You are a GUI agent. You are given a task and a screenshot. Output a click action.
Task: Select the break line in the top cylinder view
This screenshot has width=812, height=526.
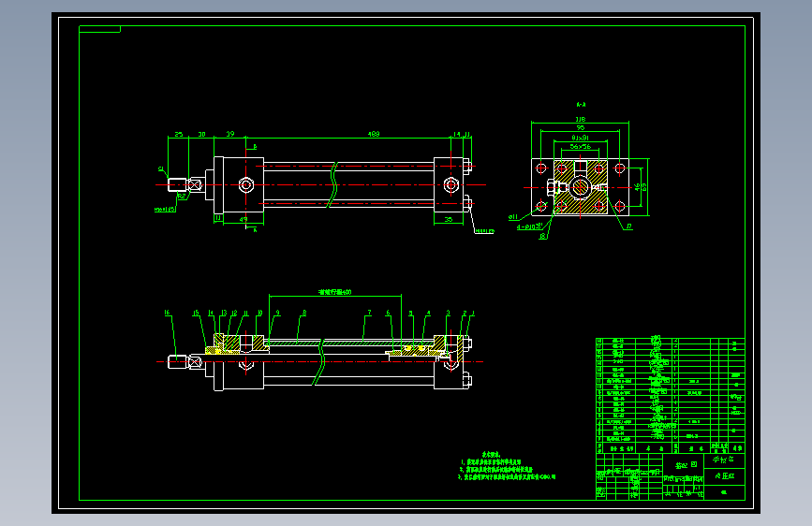coord(333,184)
